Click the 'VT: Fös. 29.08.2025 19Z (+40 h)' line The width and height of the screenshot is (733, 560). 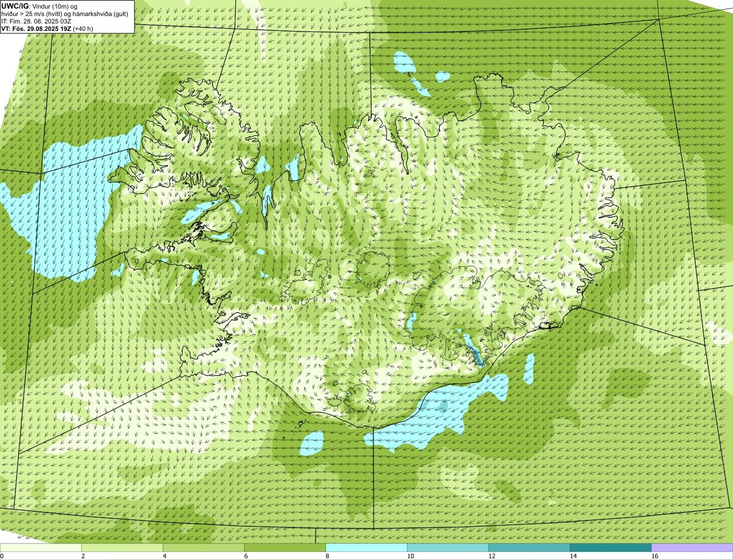click(x=48, y=29)
